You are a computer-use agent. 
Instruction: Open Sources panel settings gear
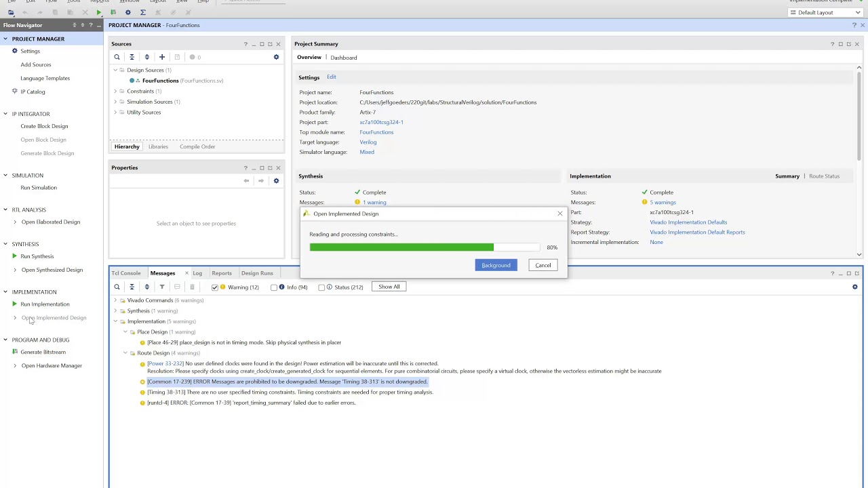tap(276, 57)
